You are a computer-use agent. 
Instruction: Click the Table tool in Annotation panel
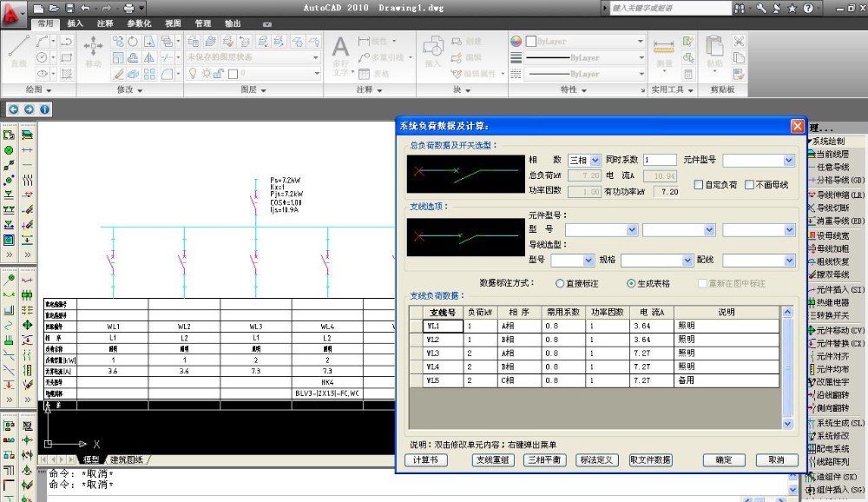[x=374, y=74]
